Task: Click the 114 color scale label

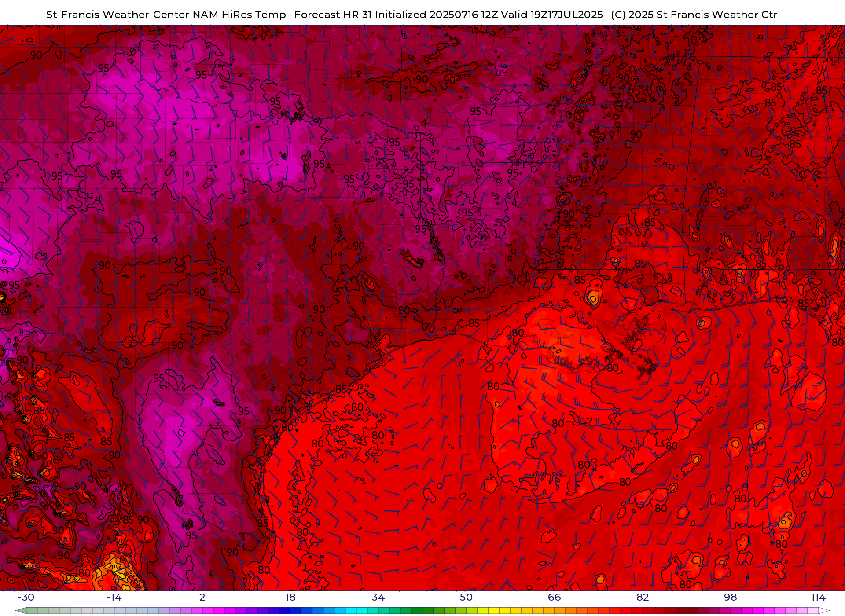Action: [819, 597]
